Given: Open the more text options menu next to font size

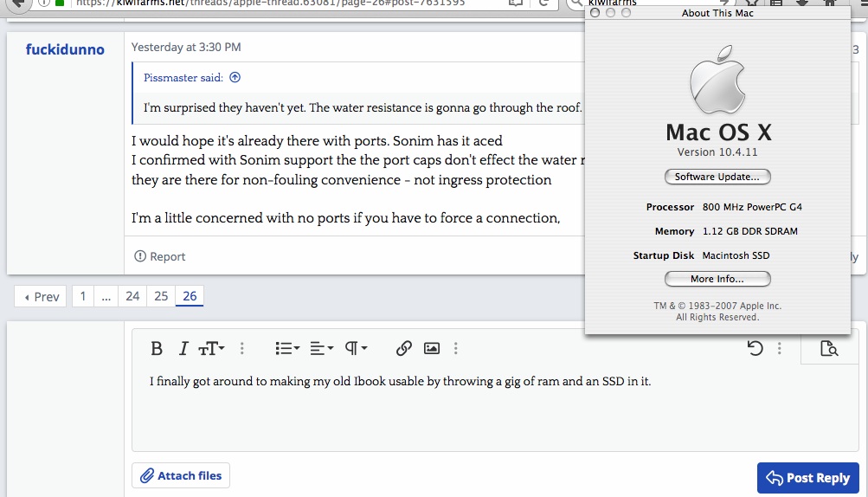Looking at the screenshot, I should (x=242, y=349).
